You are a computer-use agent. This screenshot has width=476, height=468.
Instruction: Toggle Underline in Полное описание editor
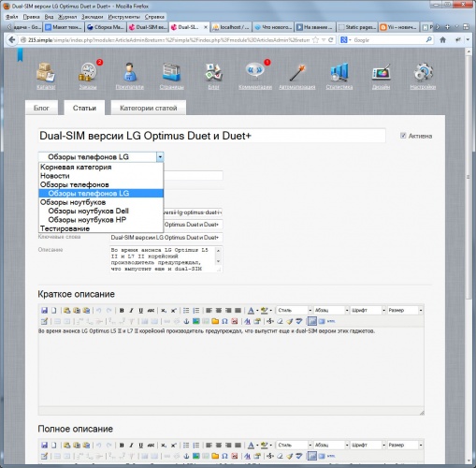pos(141,446)
